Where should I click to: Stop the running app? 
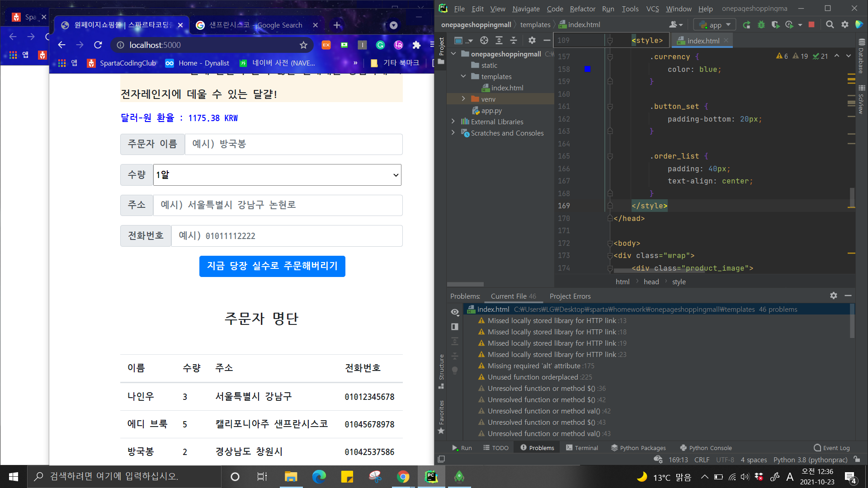(x=811, y=25)
